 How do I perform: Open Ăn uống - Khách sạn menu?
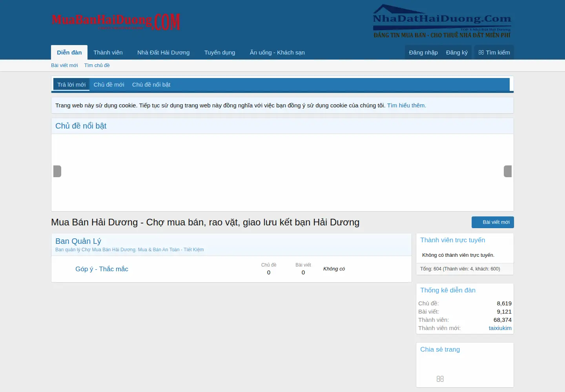click(277, 53)
